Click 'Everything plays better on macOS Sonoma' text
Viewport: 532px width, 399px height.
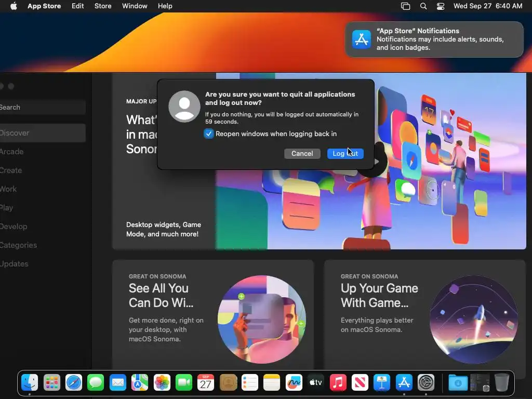coord(377,325)
